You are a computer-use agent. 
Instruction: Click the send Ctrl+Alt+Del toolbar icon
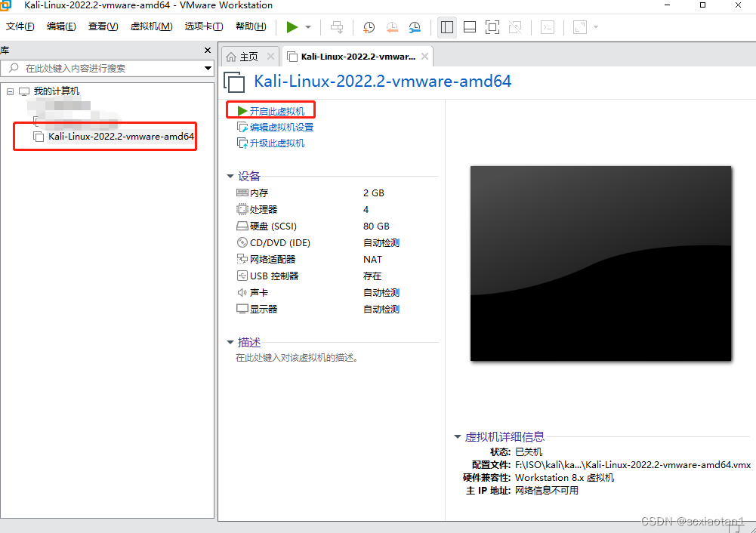click(337, 27)
